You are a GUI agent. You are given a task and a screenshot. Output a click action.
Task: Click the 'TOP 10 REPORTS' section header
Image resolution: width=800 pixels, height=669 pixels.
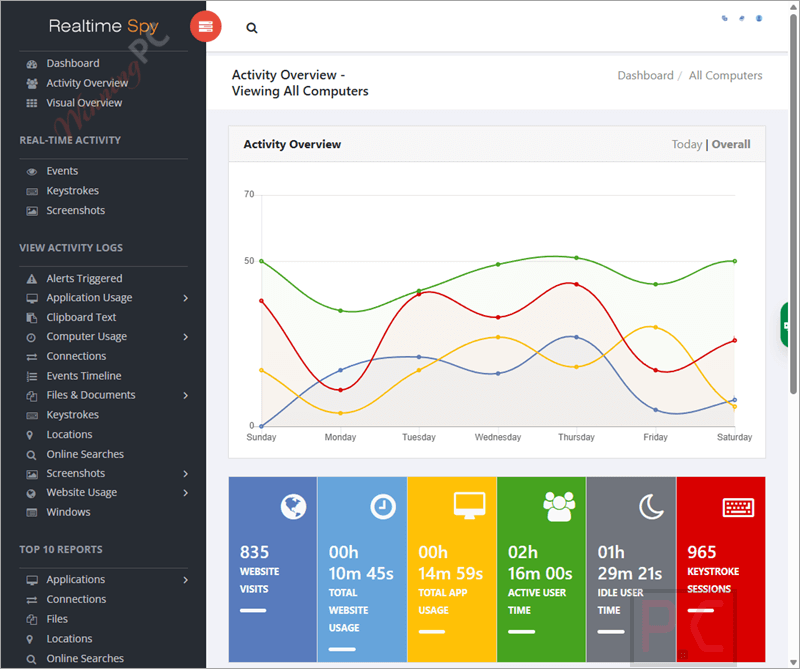[x=61, y=550]
